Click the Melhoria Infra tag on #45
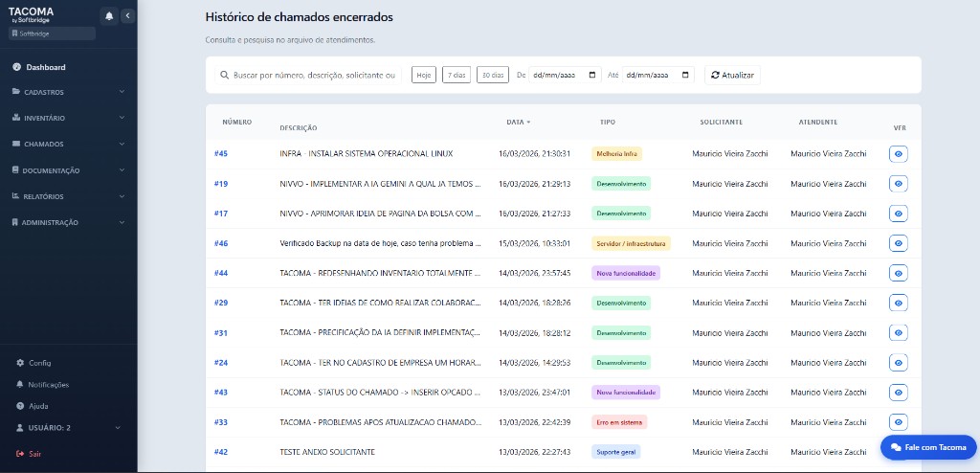The image size is (980, 473). [616, 154]
